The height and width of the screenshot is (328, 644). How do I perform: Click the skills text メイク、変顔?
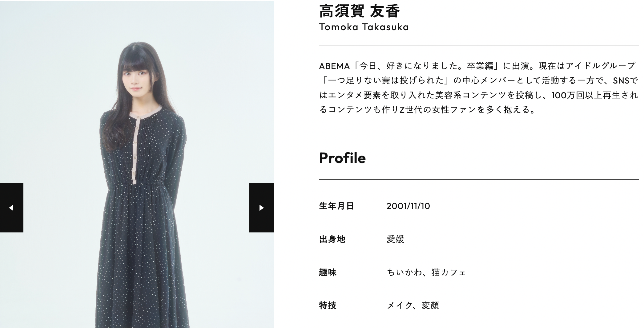point(413,305)
